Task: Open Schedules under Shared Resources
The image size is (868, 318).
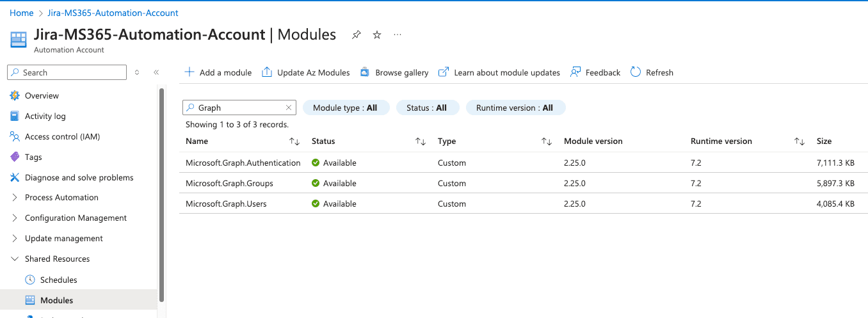Action: pos(59,280)
